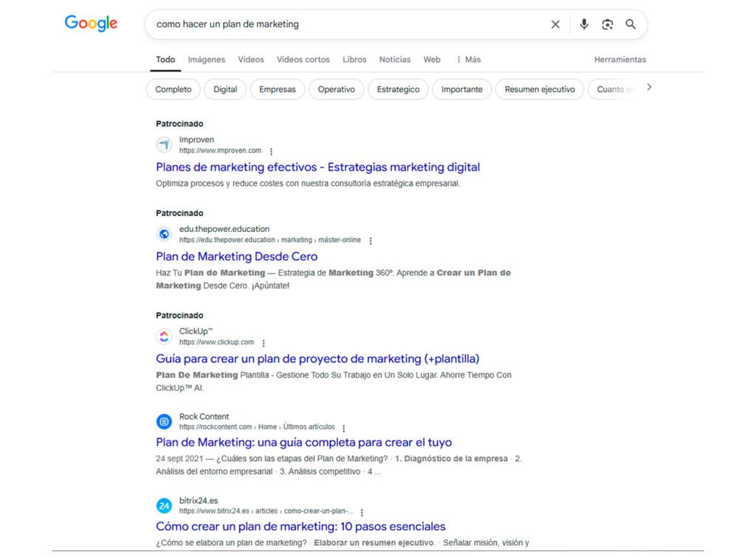Open Guía para crear un plan de proyecto link
Image resolution: width=756 pixels, height=557 pixels.
pos(317,359)
